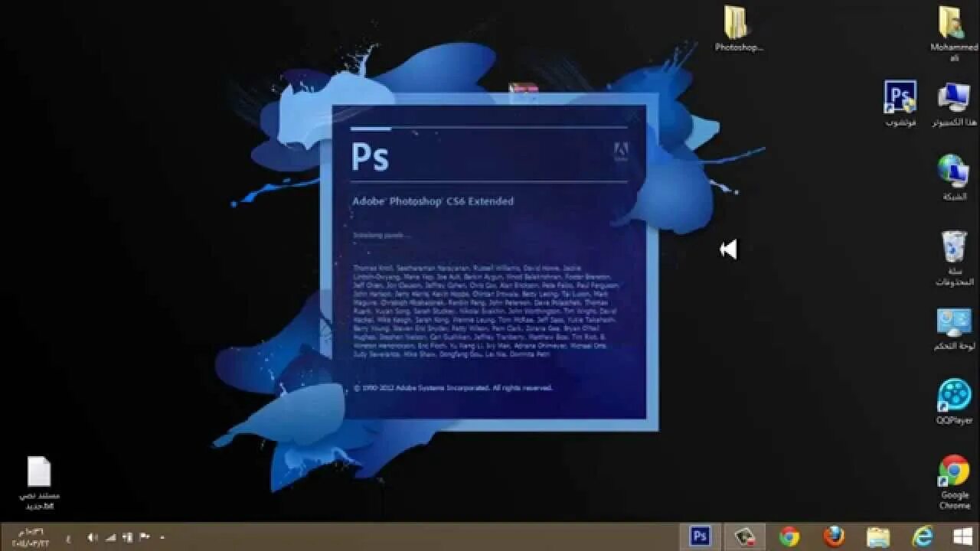This screenshot has height=551, width=980.
Task: Select the new text document .txt file
Action: [39, 484]
